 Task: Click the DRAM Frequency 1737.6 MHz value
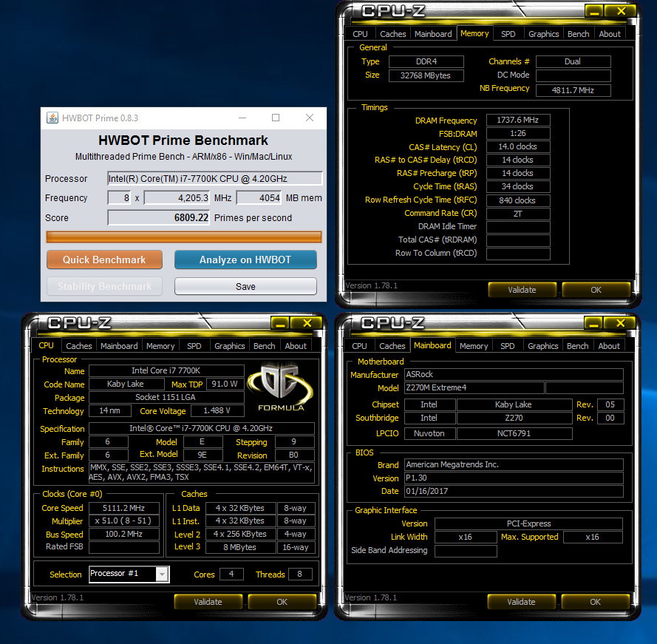click(x=518, y=120)
